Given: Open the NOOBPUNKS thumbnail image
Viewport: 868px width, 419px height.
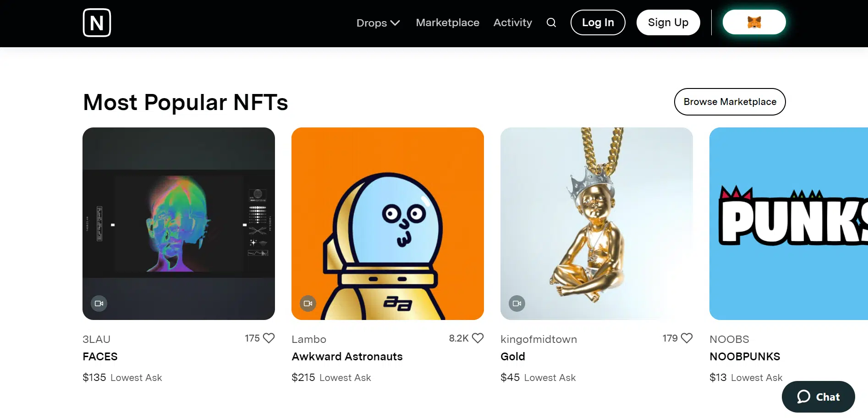Looking at the screenshot, I should click(788, 224).
